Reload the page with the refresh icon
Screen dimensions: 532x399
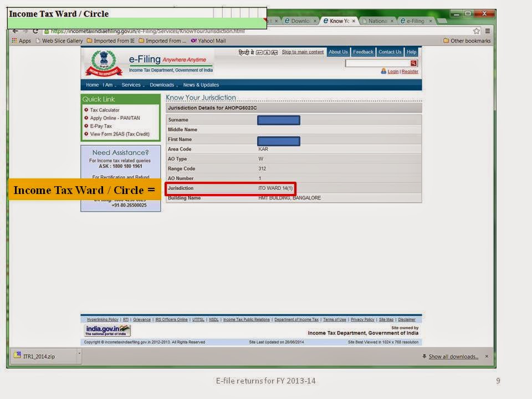(x=35, y=31)
